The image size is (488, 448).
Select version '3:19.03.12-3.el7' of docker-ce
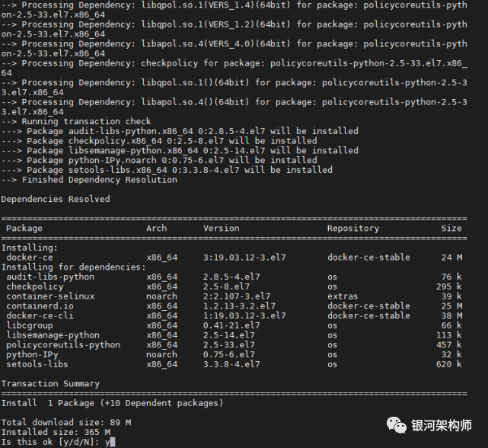click(244, 258)
